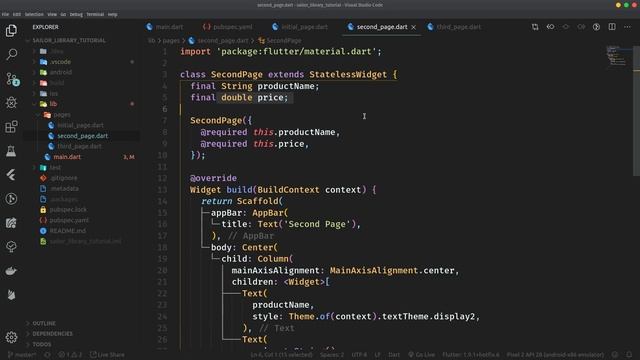Expand the test folder
This screenshot has width=640, height=360.
[34, 167]
